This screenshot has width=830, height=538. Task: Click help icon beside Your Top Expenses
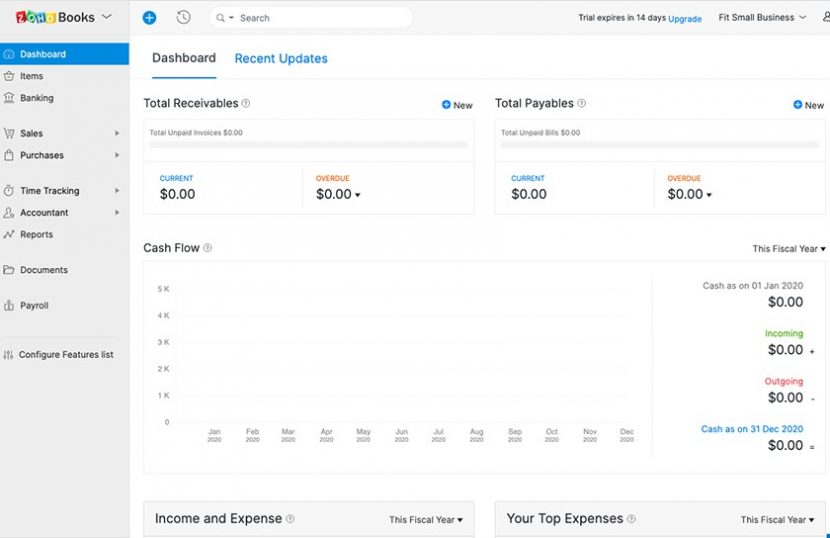[x=631, y=519]
